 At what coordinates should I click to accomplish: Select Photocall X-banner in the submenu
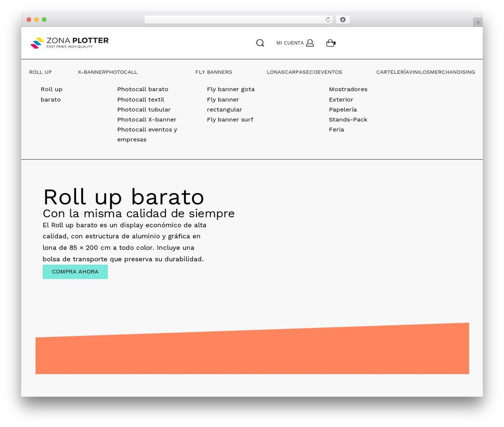[147, 119]
